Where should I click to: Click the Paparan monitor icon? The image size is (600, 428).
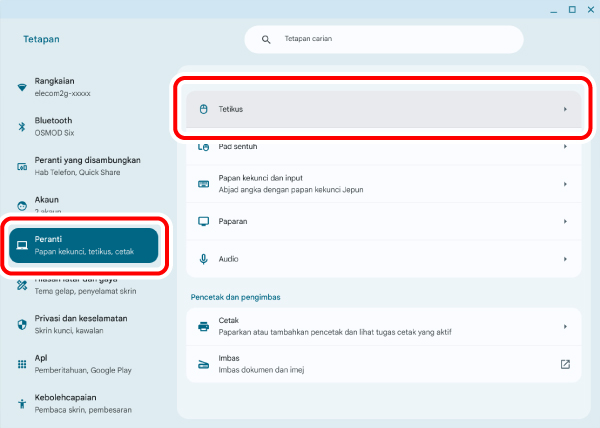[203, 221]
